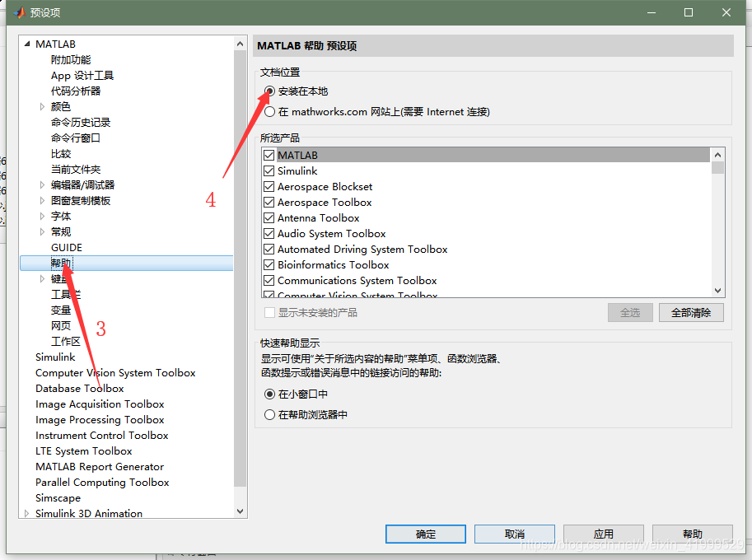The height and width of the screenshot is (560, 752).
Task: Expand the Simulink 3D Animation node
Action: 27,514
